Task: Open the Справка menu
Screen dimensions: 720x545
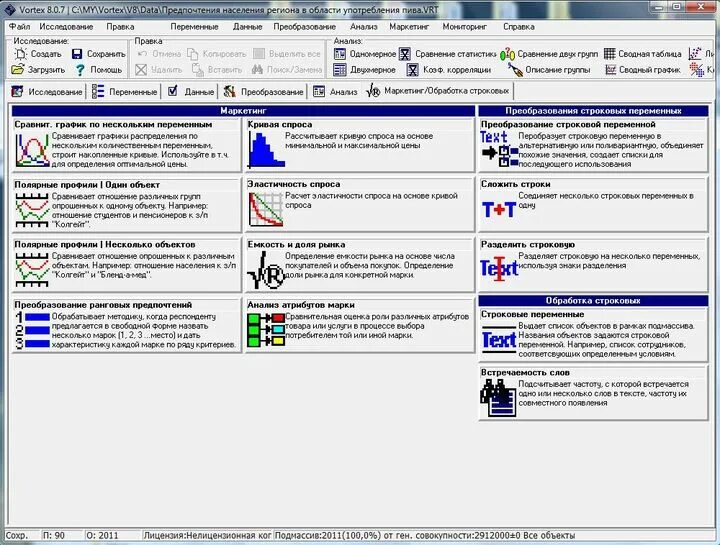Action: tap(519, 27)
